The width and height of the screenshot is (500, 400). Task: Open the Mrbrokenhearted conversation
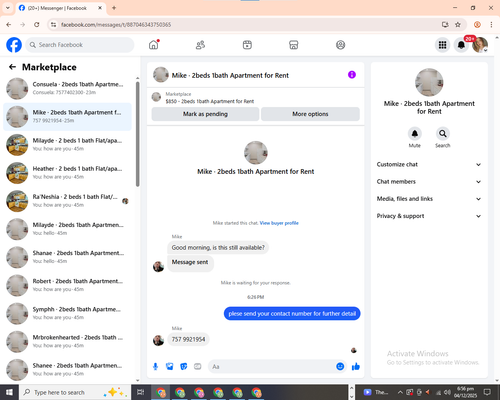pyautogui.click(x=67, y=342)
